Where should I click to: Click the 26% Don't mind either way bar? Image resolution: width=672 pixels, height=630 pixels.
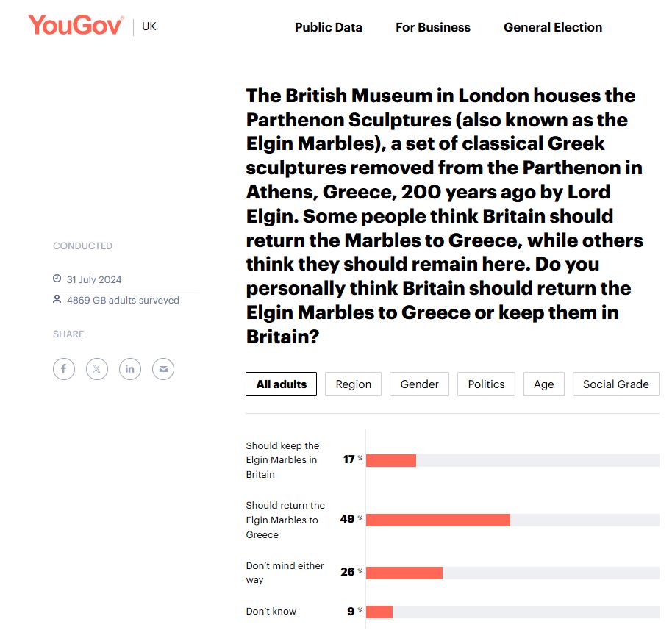[x=404, y=573]
